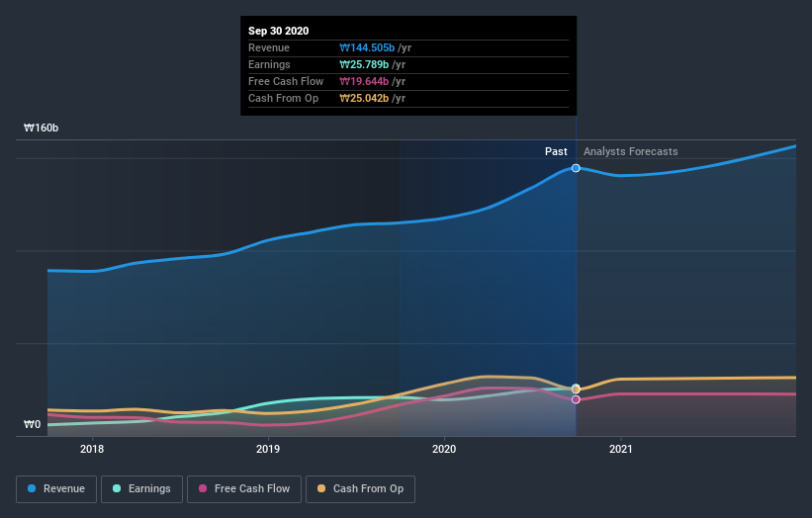The image size is (812, 518).
Task: Select the pink Free Cash Flow data point marker
Action: point(576,399)
